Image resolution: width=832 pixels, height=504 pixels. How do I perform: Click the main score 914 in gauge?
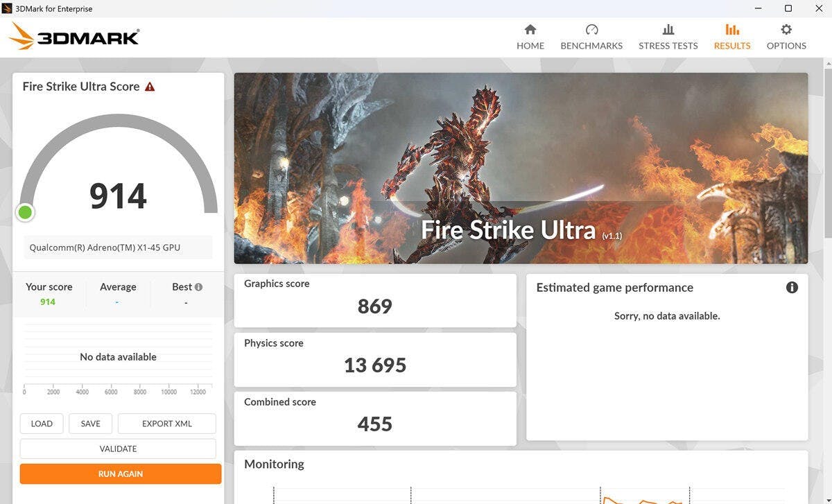pos(118,196)
